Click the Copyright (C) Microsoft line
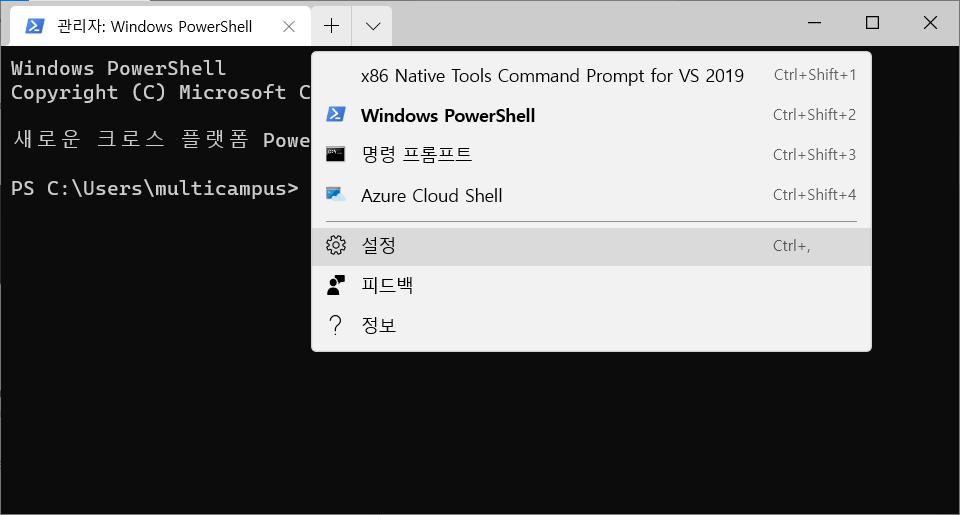Image resolution: width=960 pixels, height=515 pixels. (160, 92)
